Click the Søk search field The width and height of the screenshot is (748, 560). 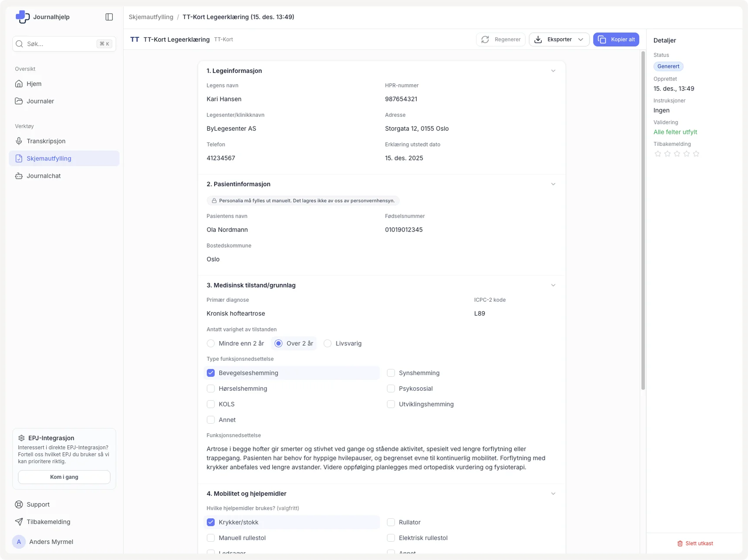[61, 44]
